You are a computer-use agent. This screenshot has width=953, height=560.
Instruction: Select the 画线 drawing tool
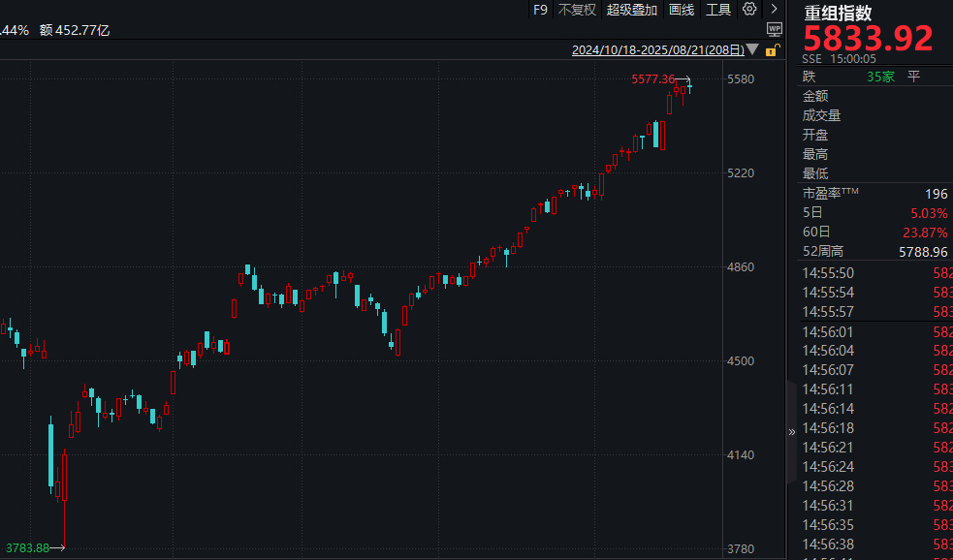pos(682,10)
